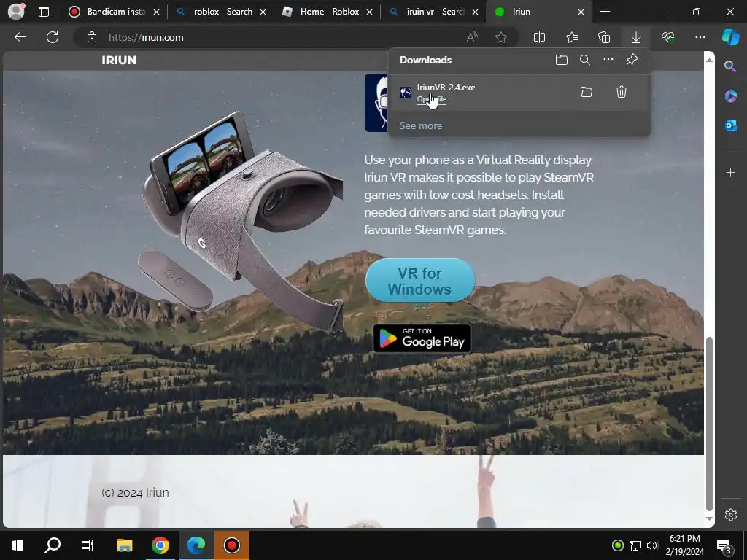Open File Explorer from taskbar

(x=125, y=545)
